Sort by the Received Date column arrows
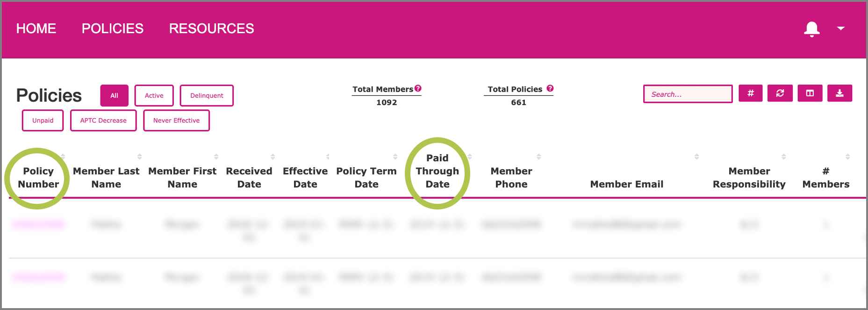This screenshot has height=310, width=868. (273, 157)
